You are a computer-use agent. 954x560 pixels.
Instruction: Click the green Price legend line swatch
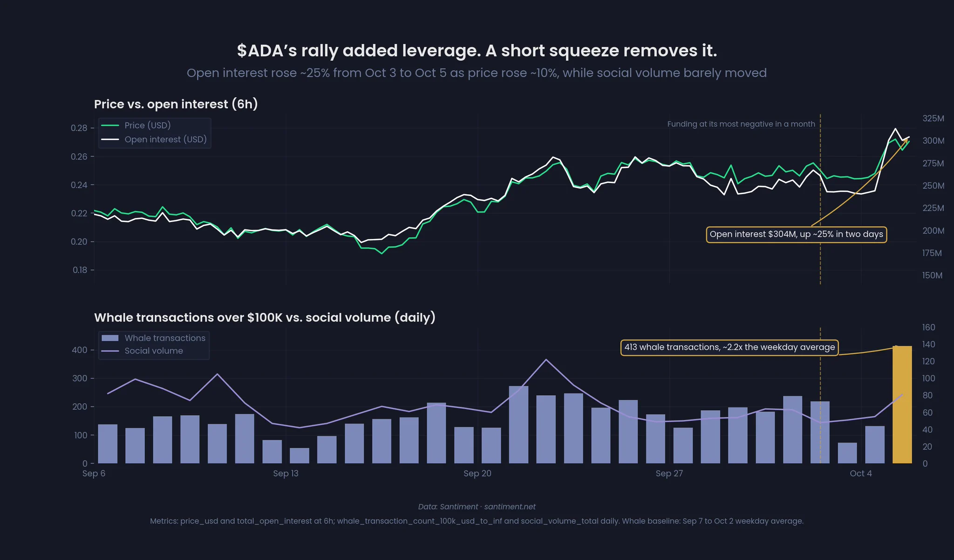[x=110, y=125]
